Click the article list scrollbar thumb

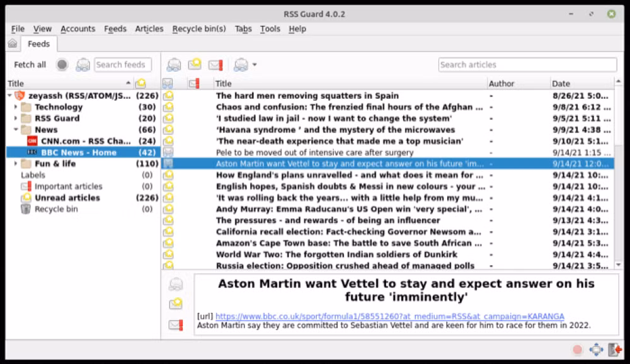point(619,117)
